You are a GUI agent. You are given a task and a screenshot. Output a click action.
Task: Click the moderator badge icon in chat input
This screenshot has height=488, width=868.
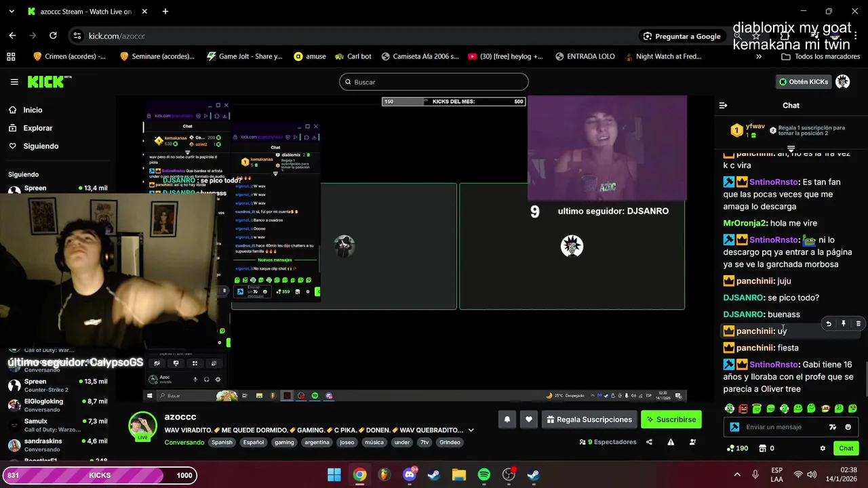tap(734, 427)
